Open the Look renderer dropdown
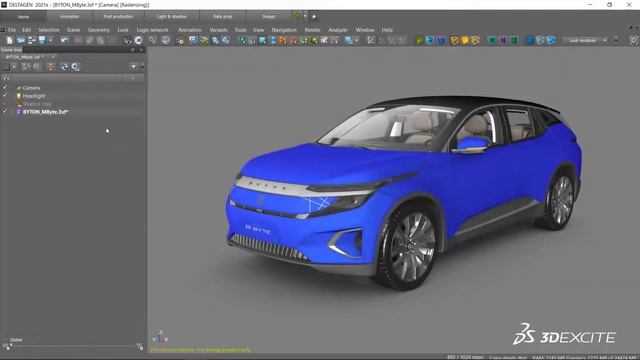Viewport: 640px width, 360px height. [585, 40]
